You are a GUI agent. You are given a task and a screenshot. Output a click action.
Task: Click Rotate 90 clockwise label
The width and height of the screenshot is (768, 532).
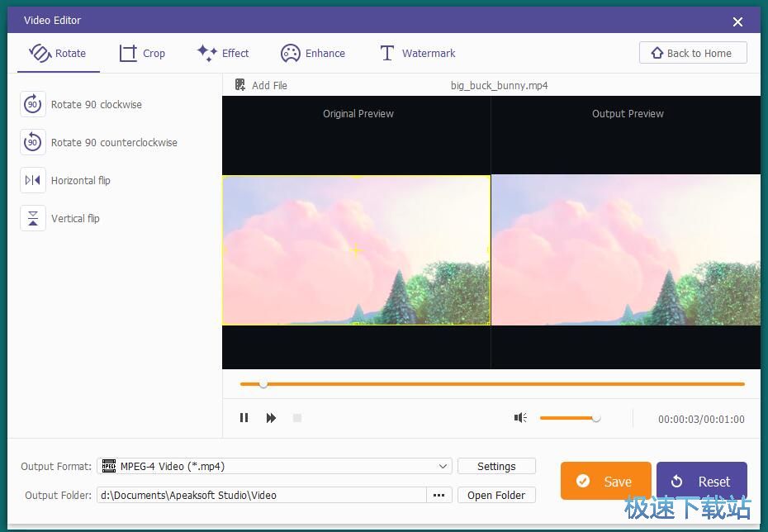[97, 104]
